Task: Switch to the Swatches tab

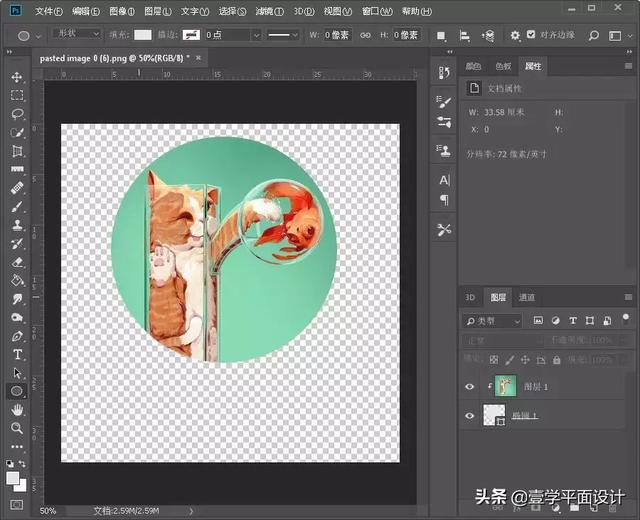Action: click(503, 66)
